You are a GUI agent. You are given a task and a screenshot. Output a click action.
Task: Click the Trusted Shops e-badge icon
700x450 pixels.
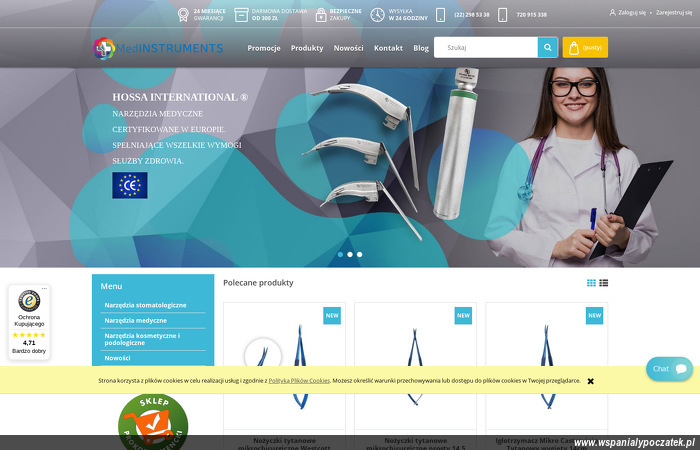click(x=29, y=301)
